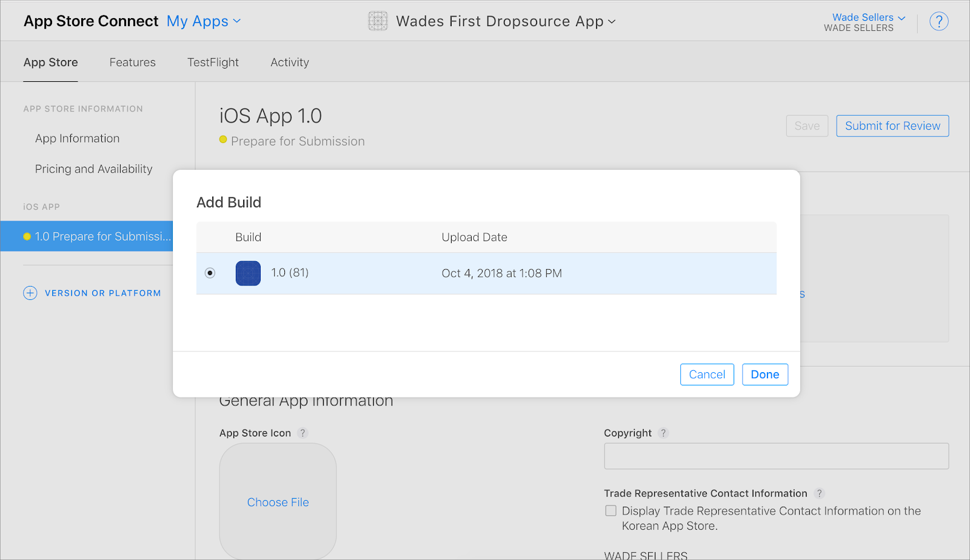
Task: Click Choose File for App Store Icon
Action: (x=278, y=502)
